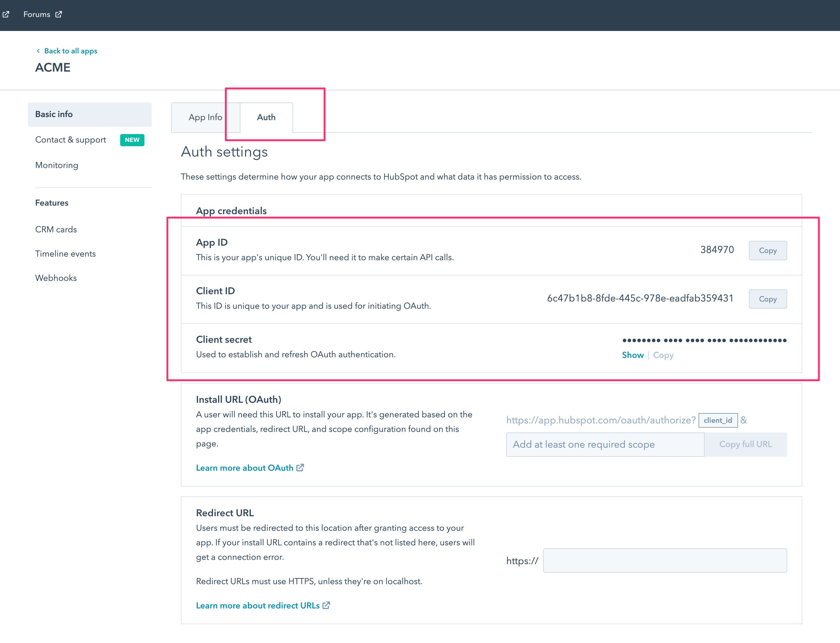Screen dimensions: 840x643
Task: Click the leftmost external link icon in header
Action: tap(6, 14)
